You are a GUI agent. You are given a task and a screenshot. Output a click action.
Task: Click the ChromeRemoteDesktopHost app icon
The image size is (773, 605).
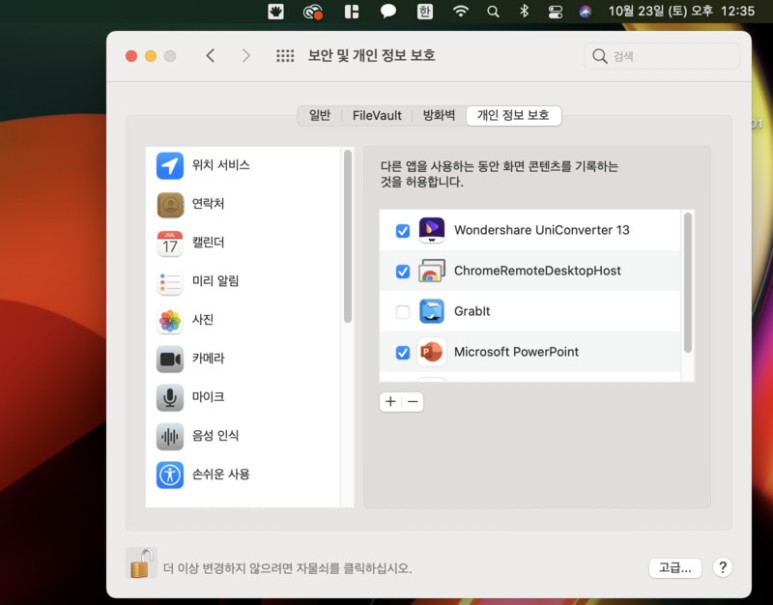pos(431,271)
